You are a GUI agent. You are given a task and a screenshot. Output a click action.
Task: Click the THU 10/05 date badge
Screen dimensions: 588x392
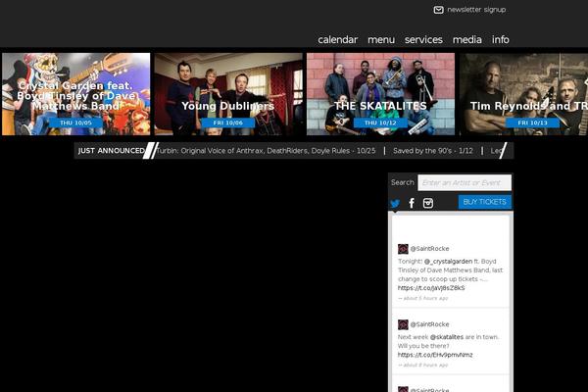[x=75, y=122]
